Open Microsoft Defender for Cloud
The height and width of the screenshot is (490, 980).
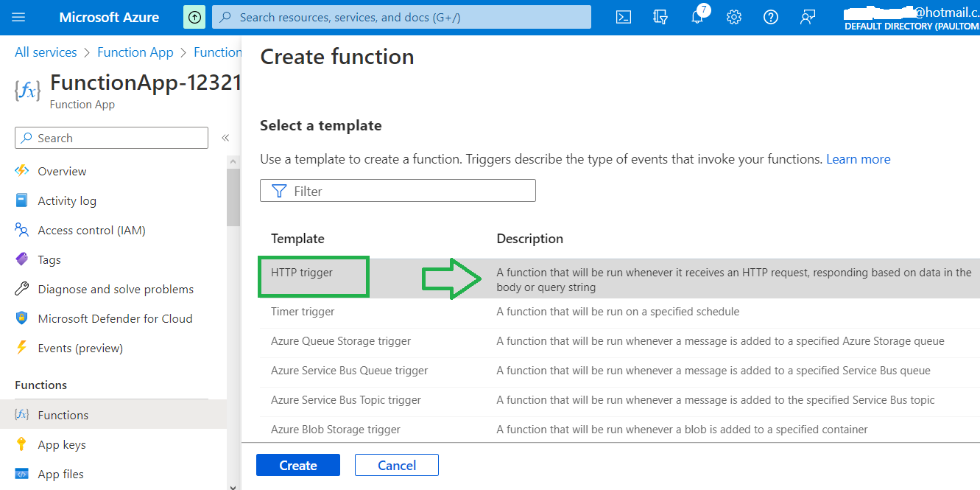(x=115, y=318)
